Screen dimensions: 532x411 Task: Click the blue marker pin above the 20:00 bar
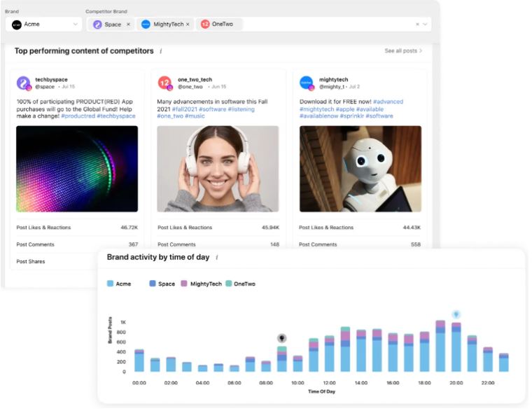point(456,314)
